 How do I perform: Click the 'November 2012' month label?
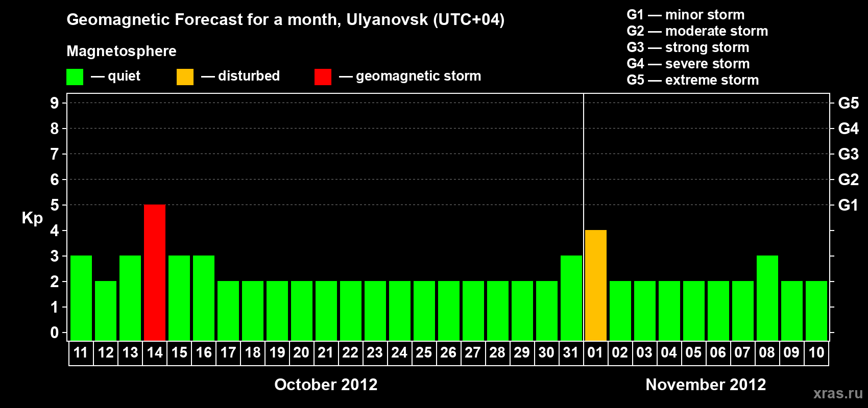(x=706, y=385)
